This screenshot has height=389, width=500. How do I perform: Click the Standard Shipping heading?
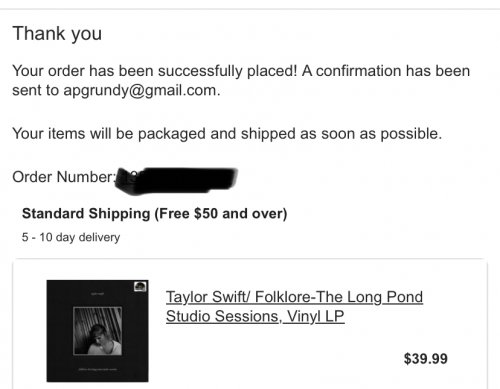pyautogui.click(x=154, y=214)
